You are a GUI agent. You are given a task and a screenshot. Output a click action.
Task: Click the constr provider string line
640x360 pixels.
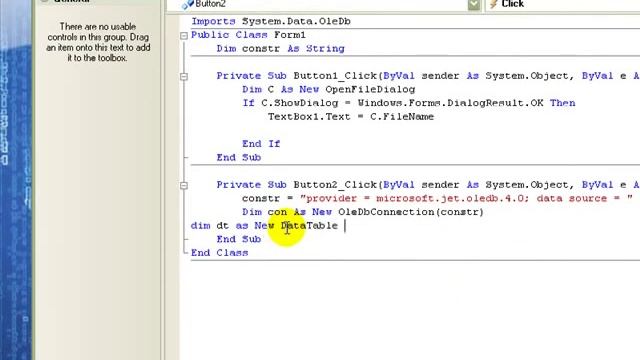tap(437, 198)
